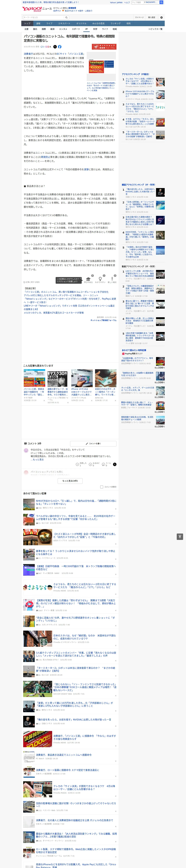Click the search magnifier button in header

click(x=66, y=17)
